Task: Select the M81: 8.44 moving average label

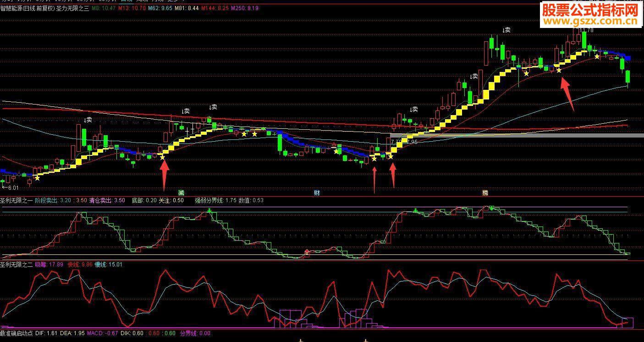Action: click(187, 8)
